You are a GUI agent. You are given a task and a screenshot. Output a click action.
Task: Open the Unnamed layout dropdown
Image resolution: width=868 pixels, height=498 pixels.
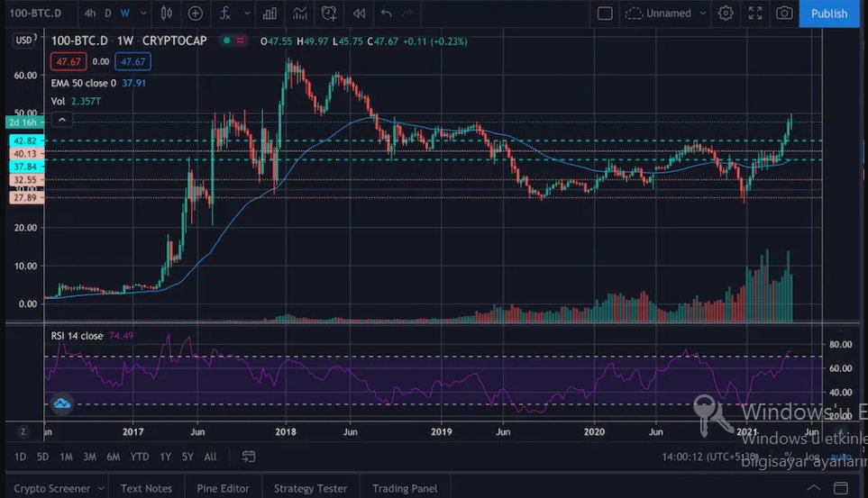coord(666,14)
